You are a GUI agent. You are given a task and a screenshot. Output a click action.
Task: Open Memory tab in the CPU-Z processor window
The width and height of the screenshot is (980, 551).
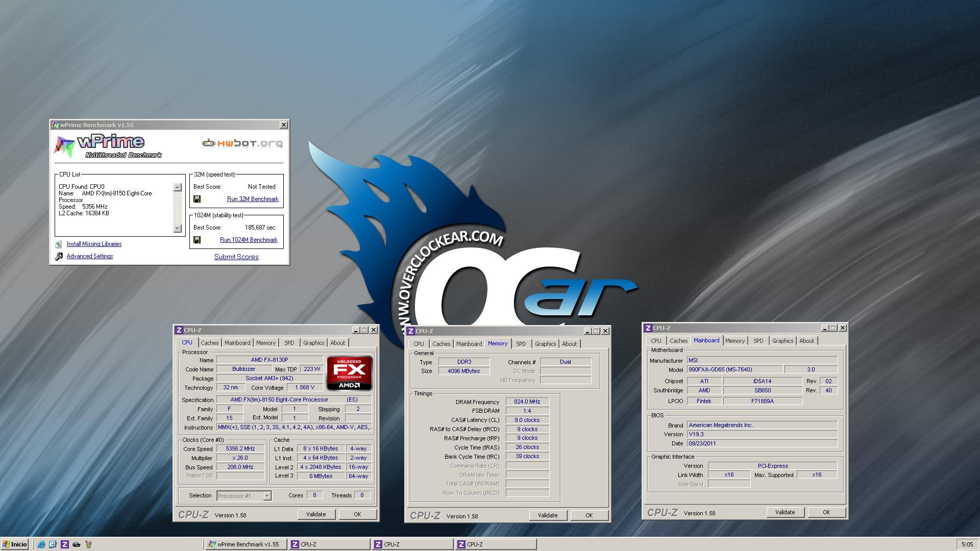click(266, 343)
